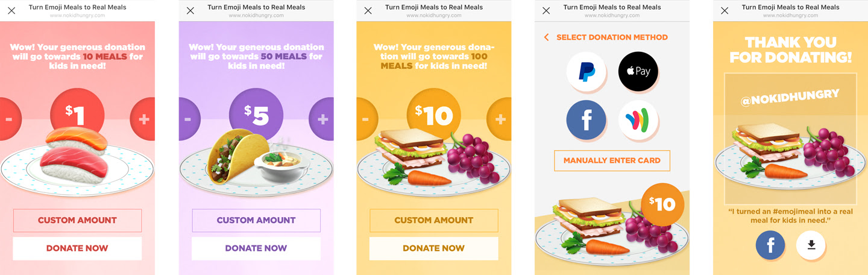Decrease the donation with the red minus
Screen dimensions: 868x275
[9, 119]
